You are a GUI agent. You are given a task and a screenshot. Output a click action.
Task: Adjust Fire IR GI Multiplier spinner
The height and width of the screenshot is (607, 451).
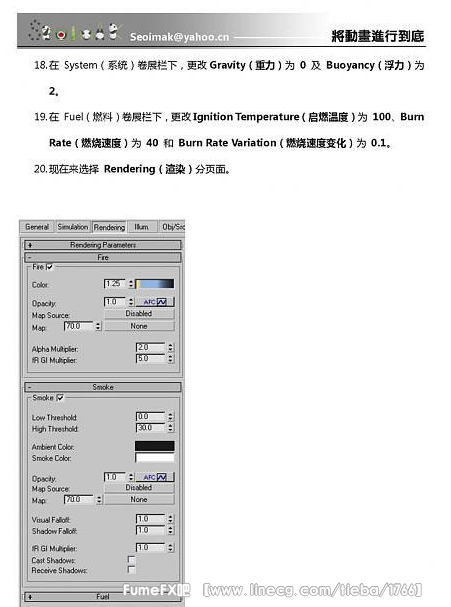[x=170, y=359]
